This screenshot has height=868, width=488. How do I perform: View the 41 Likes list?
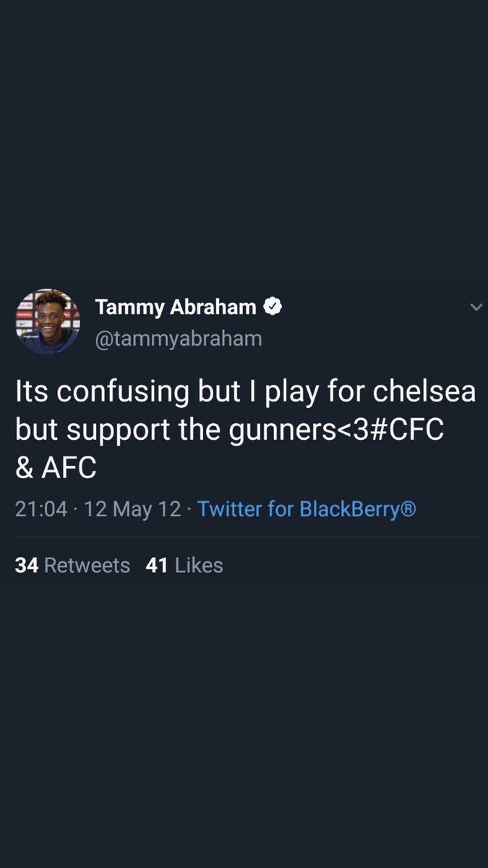click(x=186, y=565)
